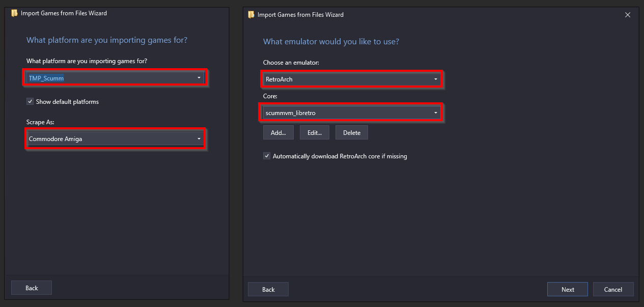Click the 'Scrape As:' label

pyautogui.click(x=40, y=122)
